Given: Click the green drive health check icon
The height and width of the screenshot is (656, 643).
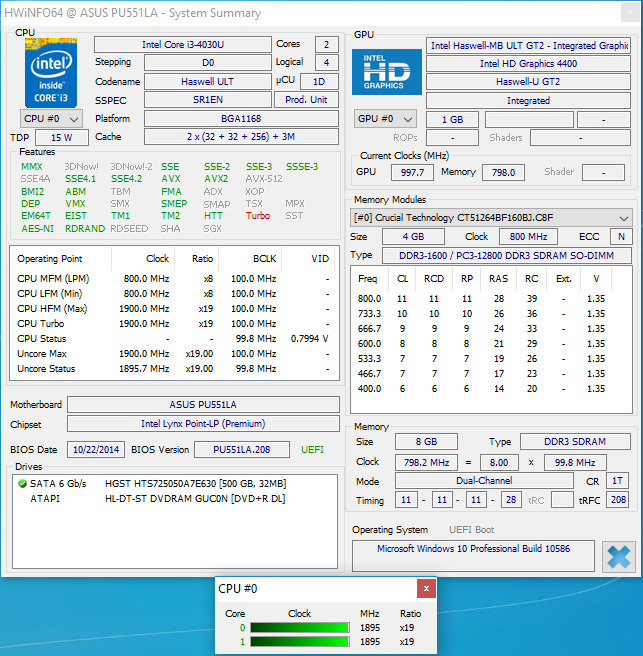Looking at the screenshot, I should [x=23, y=484].
